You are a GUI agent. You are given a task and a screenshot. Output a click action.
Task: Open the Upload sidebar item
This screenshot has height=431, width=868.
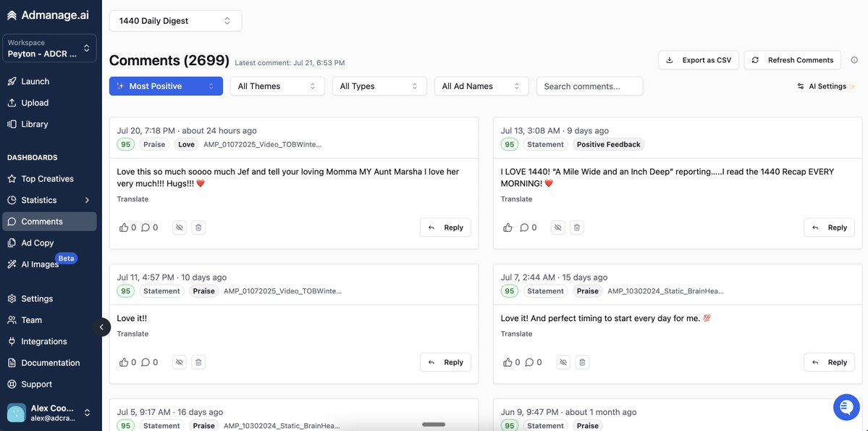tap(50, 103)
